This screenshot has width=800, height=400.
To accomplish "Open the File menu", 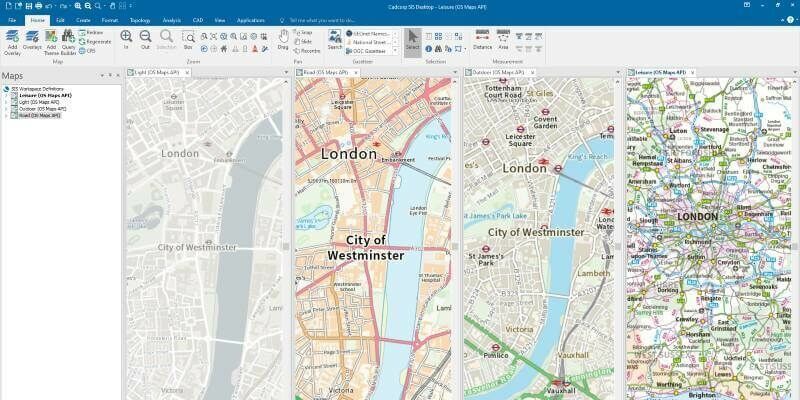I will coord(12,20).
